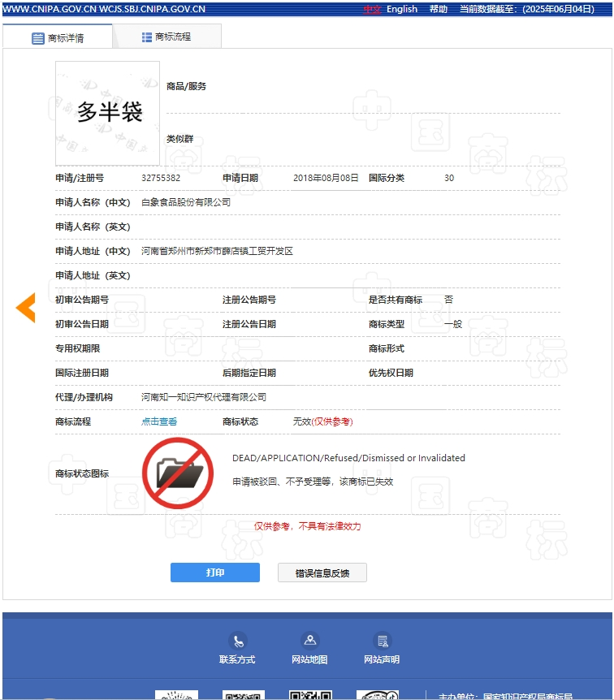Switch language to English
Viewport: 614px width, 700px height.
click(x=402, y=9)
